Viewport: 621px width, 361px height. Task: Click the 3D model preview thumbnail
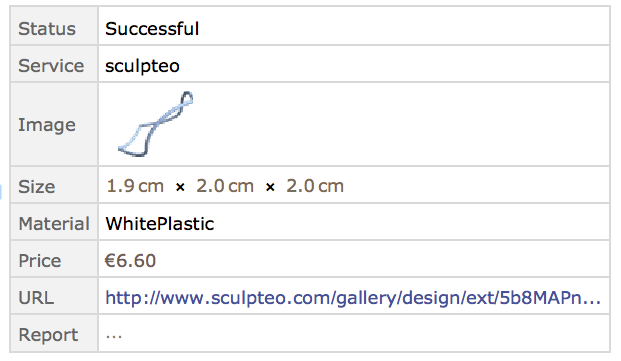155,124
